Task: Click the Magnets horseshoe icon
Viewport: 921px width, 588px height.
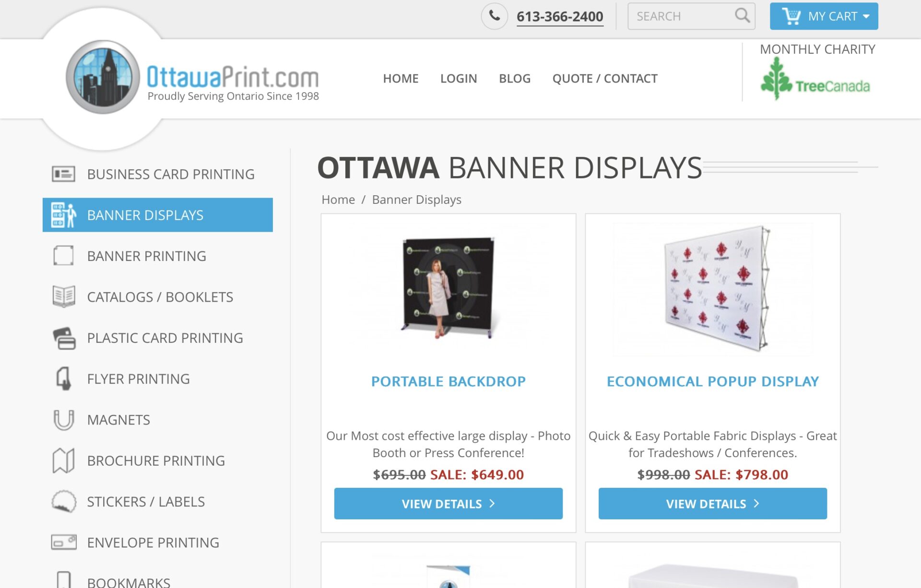Action: (x=63, y=420)
